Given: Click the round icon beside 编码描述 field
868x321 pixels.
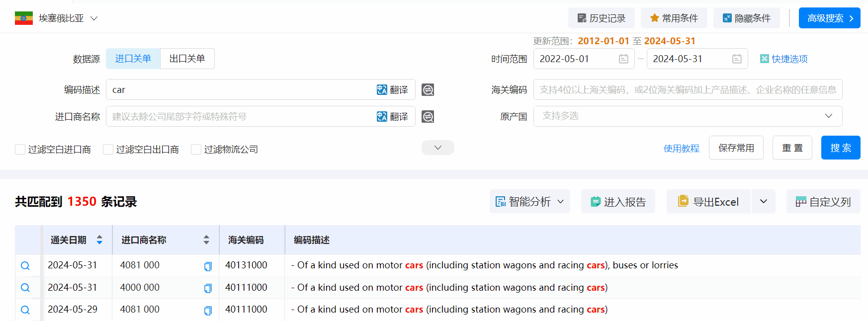Looking at the screenshot, I should click(428, 90).
